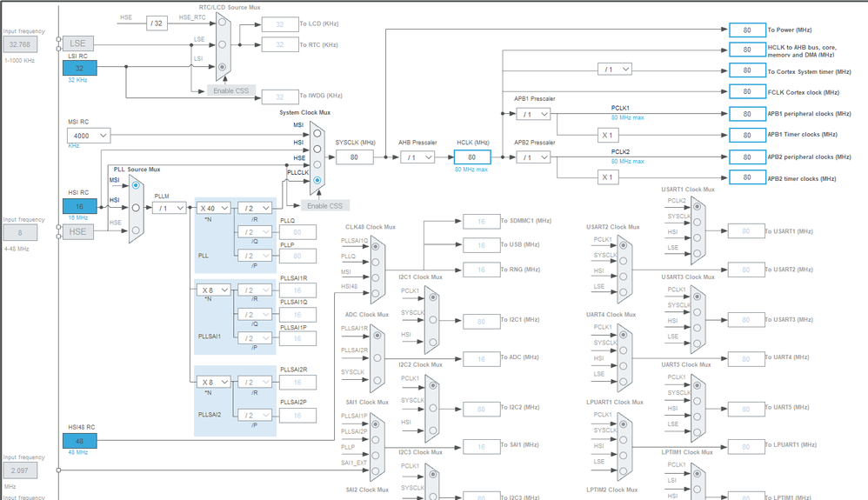Open the PLL X 40 multiplier dropdown
This screenshot has height=500, width=868.
coord(214,208)
